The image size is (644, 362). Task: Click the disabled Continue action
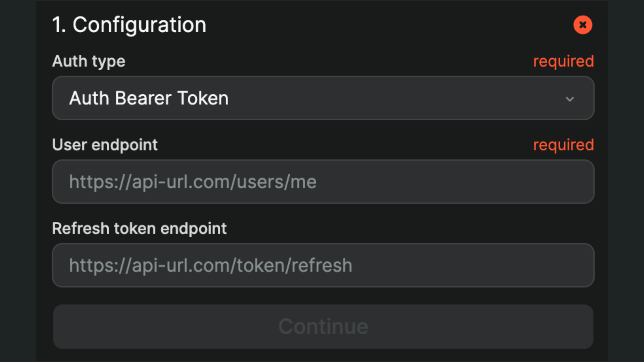[322, 326]
